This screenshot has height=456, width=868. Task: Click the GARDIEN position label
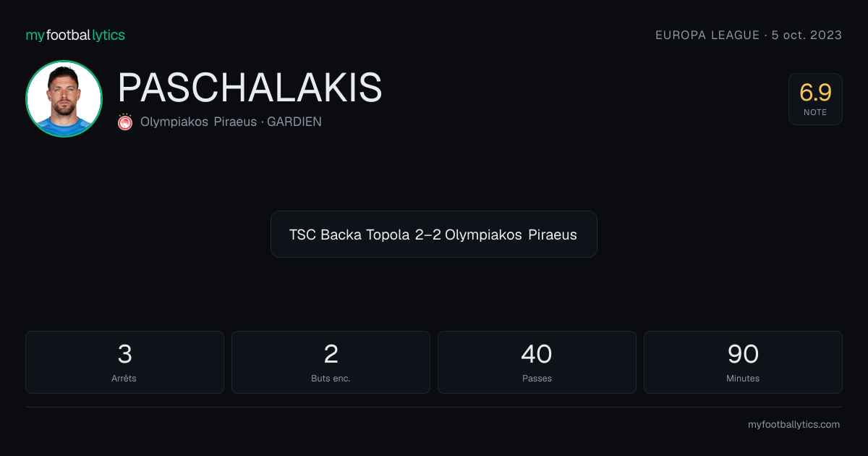coord(294,122)
